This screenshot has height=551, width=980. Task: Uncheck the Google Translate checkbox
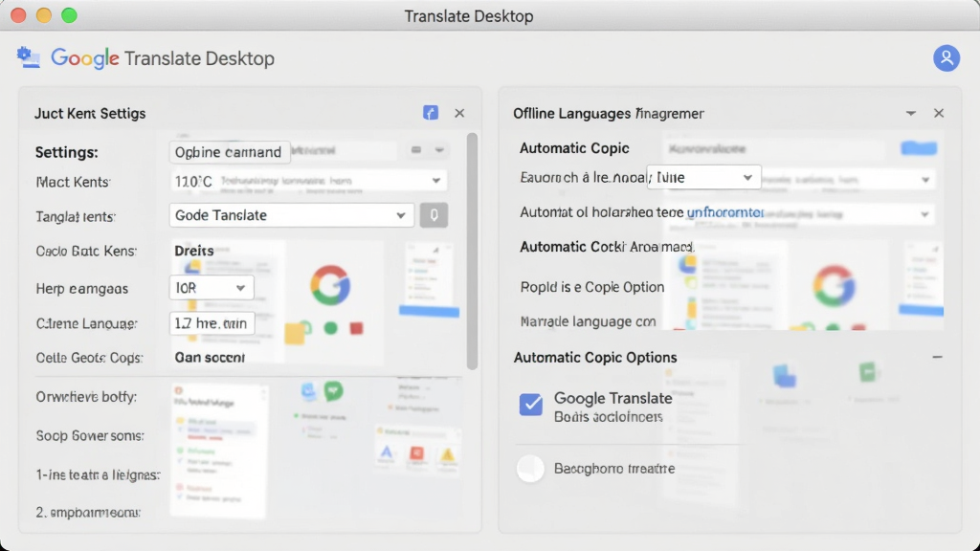(530, 405)
